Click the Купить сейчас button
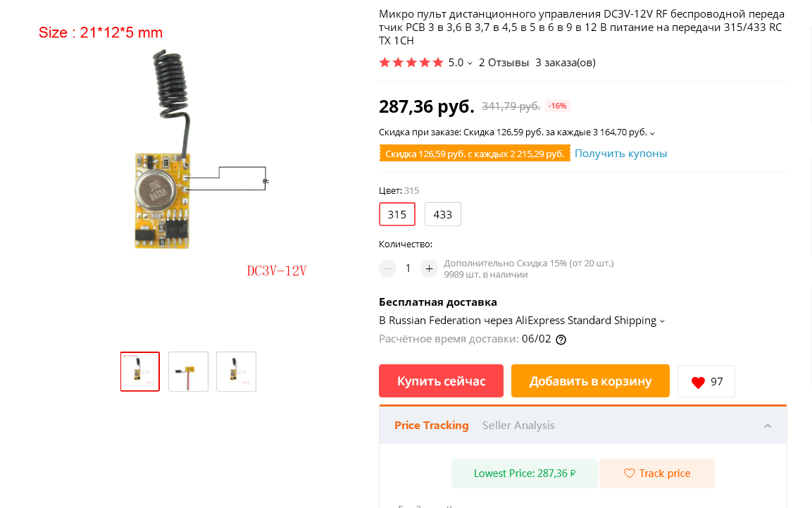The height and width of the screenshot is (508, 812). pyautogui.click(x=442, y=381)
